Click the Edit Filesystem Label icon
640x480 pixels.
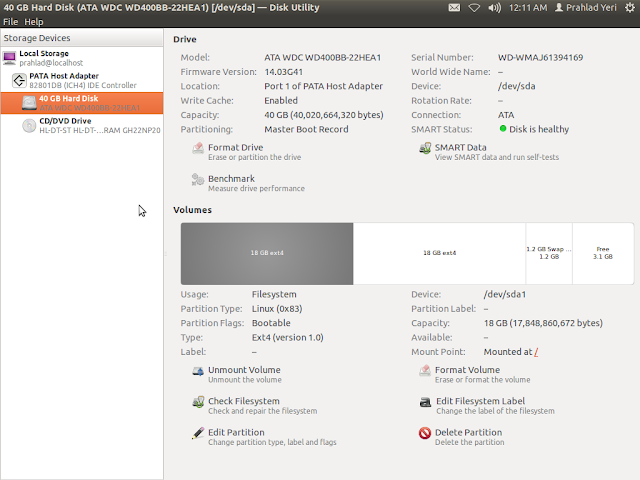(x=425, y=405)
